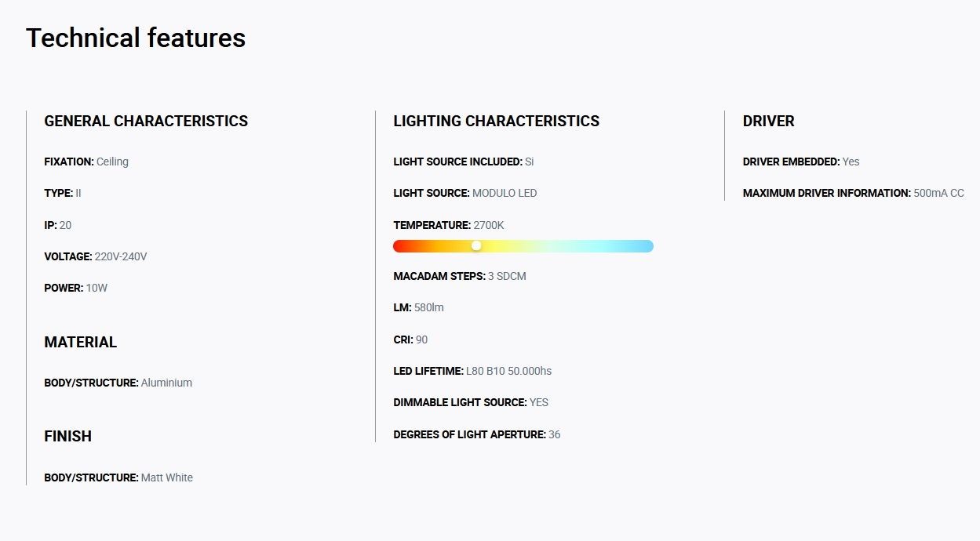Click the Technical features page title
The image size is (980, 541).
pos(136,38)
